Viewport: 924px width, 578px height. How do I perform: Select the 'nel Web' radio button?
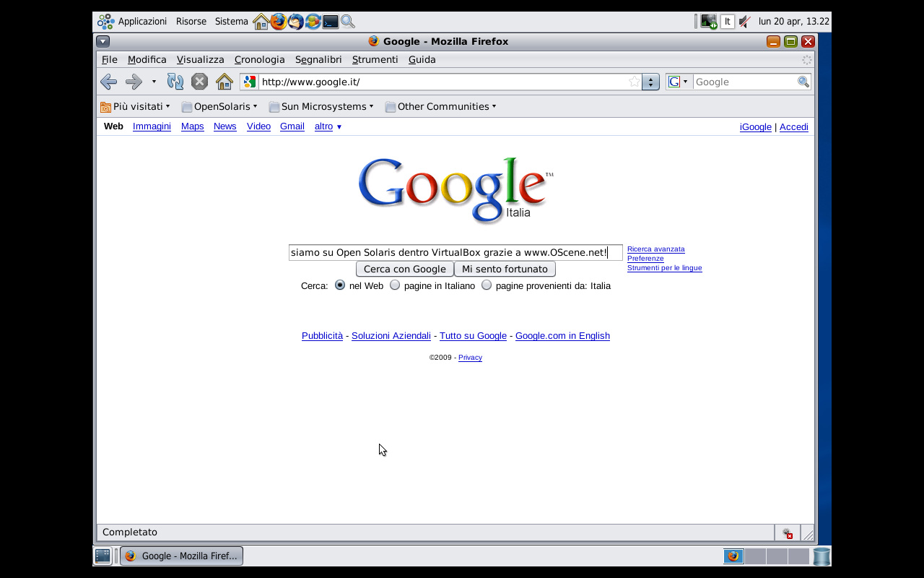coord(340,285)
